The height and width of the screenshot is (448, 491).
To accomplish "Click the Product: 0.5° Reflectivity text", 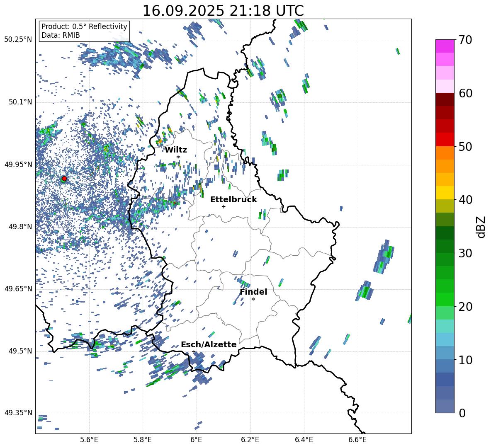I will pos(84,27).
